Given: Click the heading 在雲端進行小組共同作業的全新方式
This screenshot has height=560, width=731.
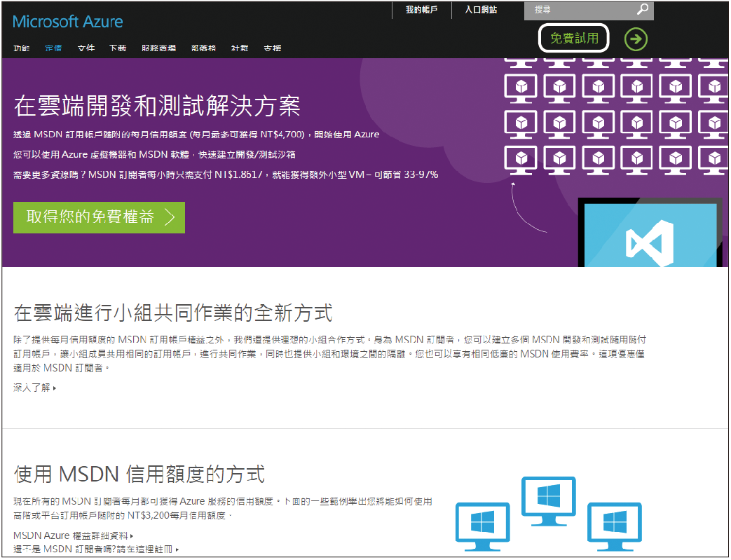Looking at the screenshot, I should pos(173,313).
